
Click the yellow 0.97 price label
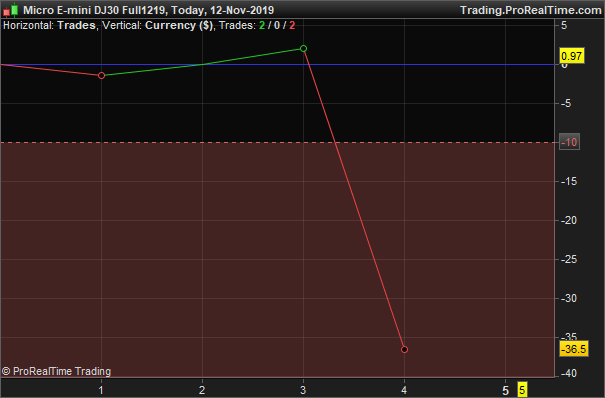point(571,56)
